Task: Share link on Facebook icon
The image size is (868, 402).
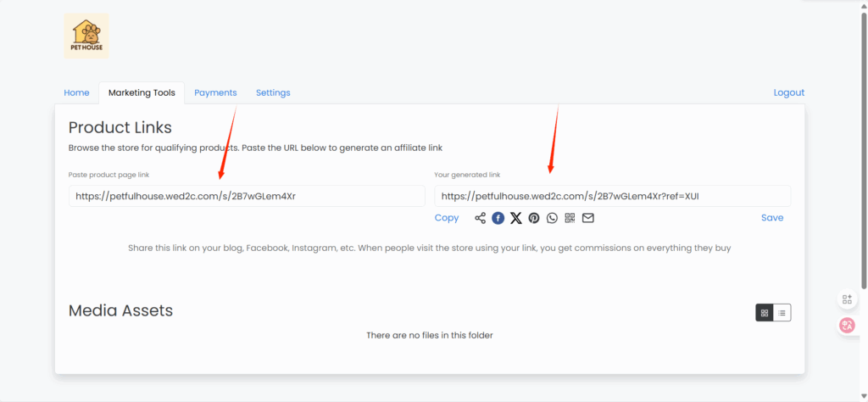Action: click(x=498, y=218)
